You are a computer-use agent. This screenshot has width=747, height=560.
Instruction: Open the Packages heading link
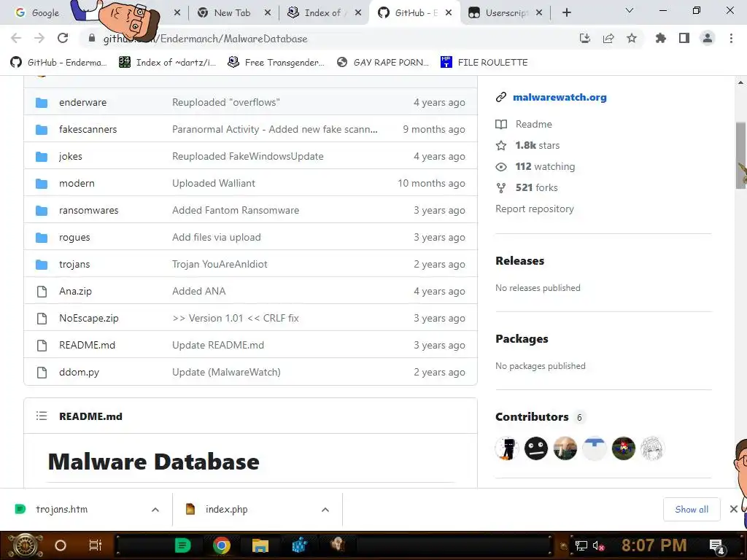coord(522,339)
